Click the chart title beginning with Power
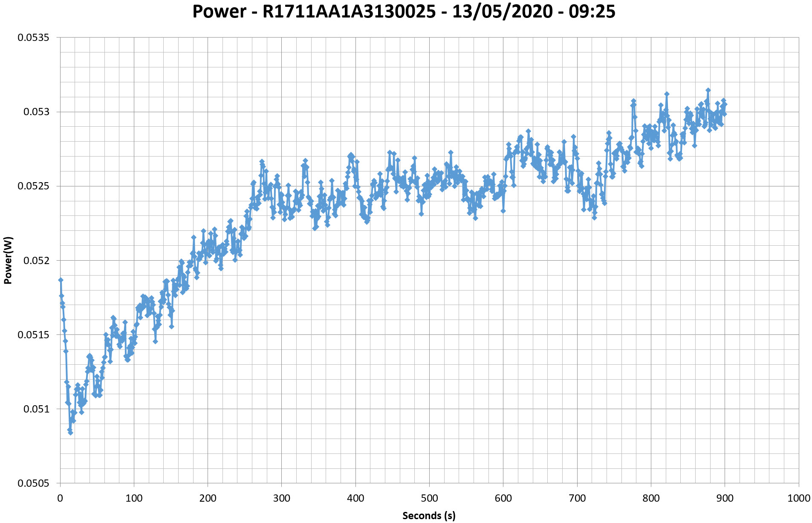Screen dimensions: 812x523 click(x=404, y=12)
